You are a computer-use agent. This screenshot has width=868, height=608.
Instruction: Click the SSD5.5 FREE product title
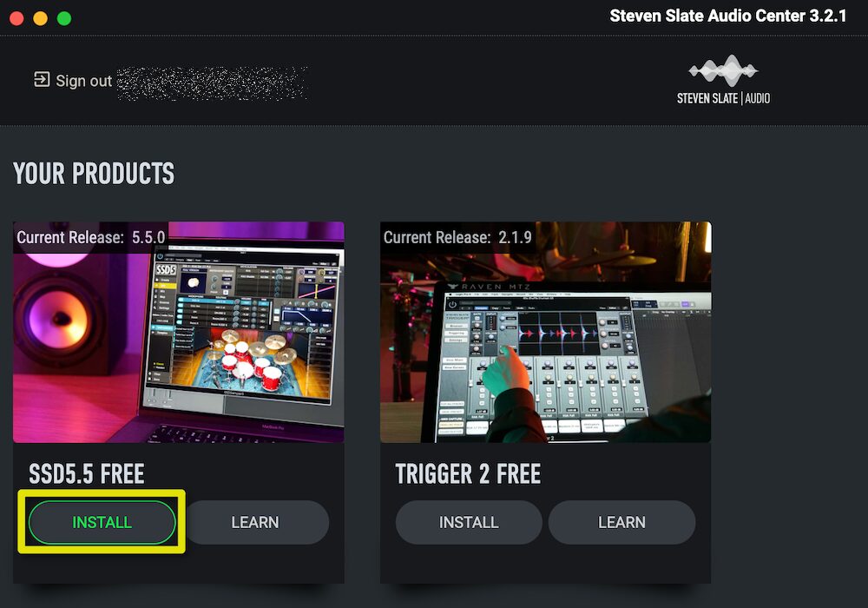(x=86, y=474)
